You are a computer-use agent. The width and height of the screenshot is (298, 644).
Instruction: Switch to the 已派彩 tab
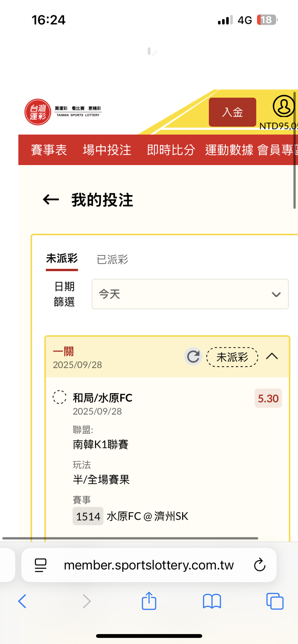pyautogui.click(x=112, y=259)
